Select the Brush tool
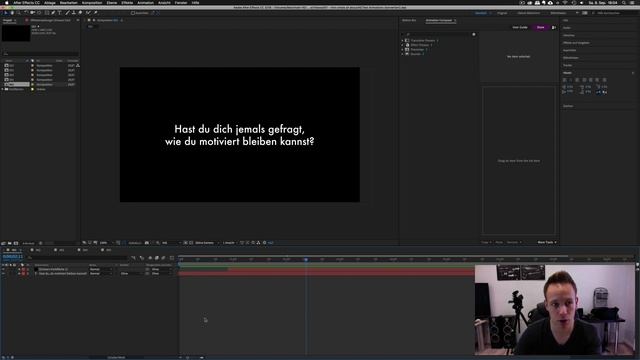640x360 pixels. point(68,13)
